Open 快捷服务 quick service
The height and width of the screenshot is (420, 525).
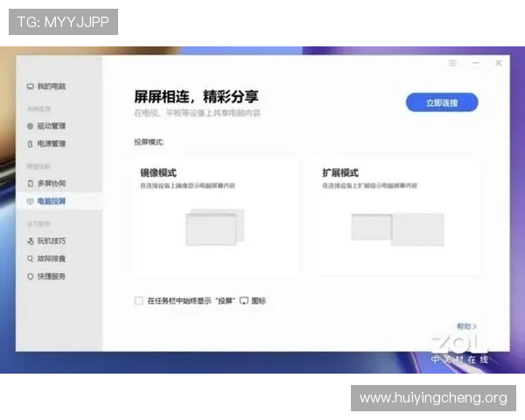pyautogui.click(x=46, y=276)
